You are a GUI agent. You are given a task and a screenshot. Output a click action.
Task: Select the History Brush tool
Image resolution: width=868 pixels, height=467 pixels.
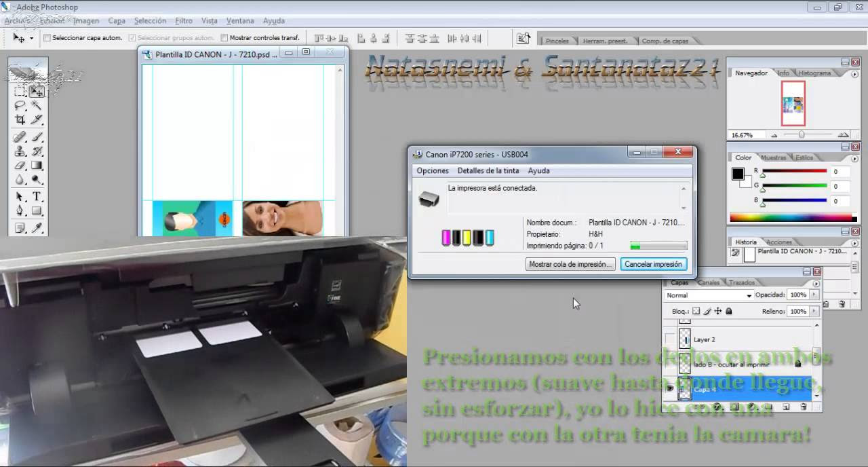tap(37, 151)
